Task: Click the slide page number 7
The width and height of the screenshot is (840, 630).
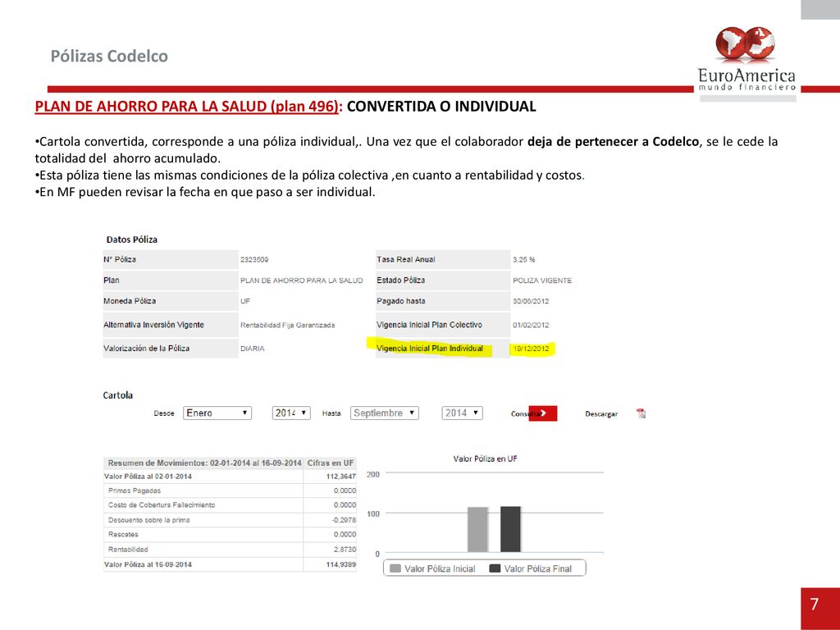Action: click(815, 605)
